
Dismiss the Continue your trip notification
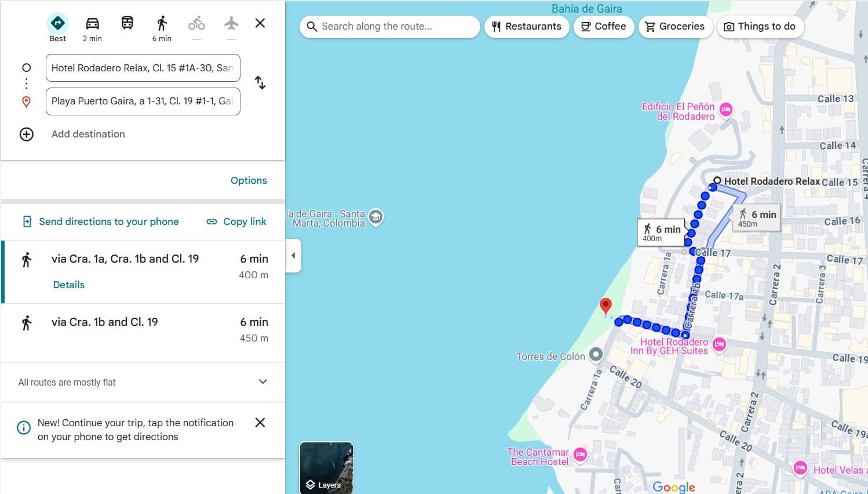click(260, 423)
